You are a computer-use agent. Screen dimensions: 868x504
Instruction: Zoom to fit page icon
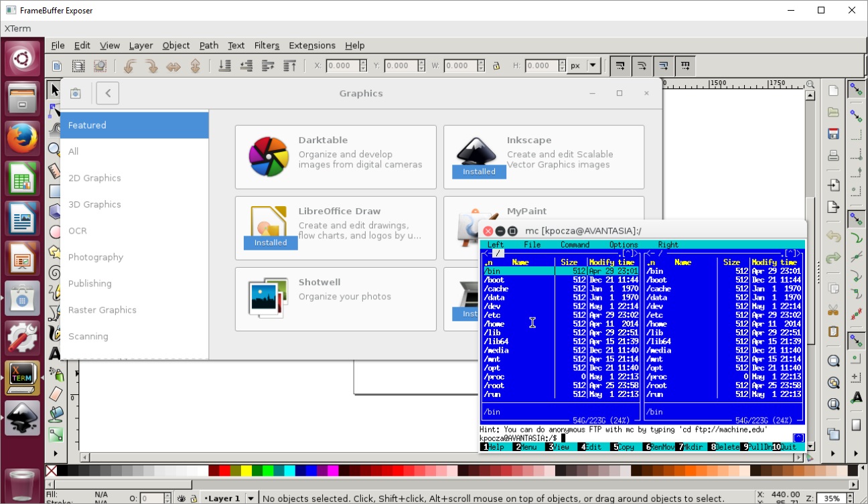[833, 404]
